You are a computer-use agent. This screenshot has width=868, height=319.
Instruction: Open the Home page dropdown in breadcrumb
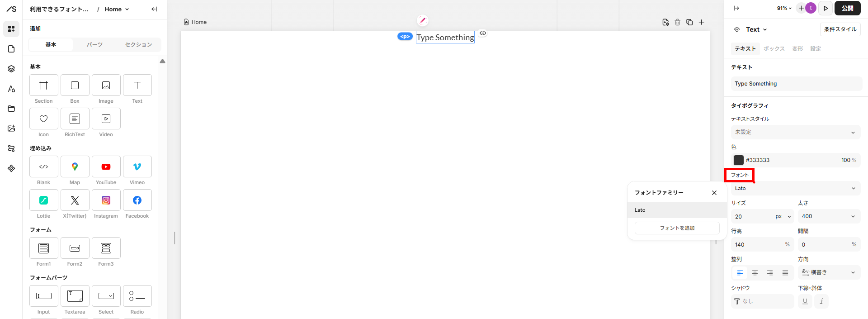117,9
